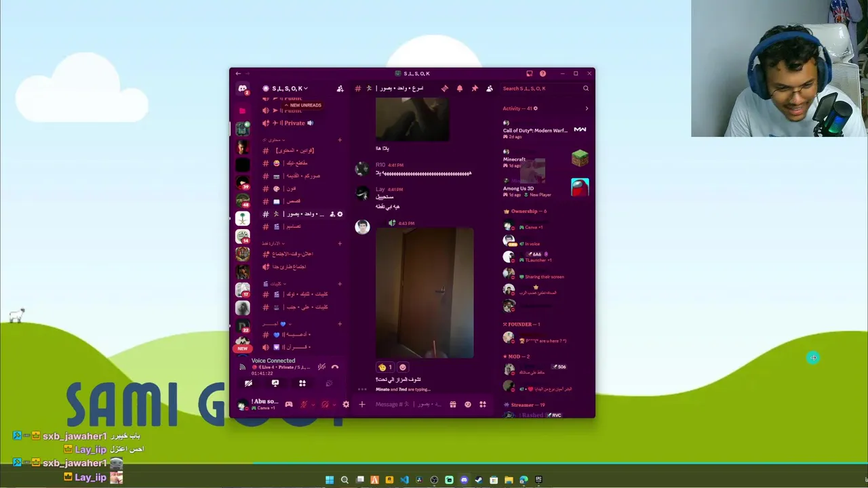Collapse the كليبات channel category
Image resolution: width=868 pixels, height=488 pixels.
pos(274,284)
